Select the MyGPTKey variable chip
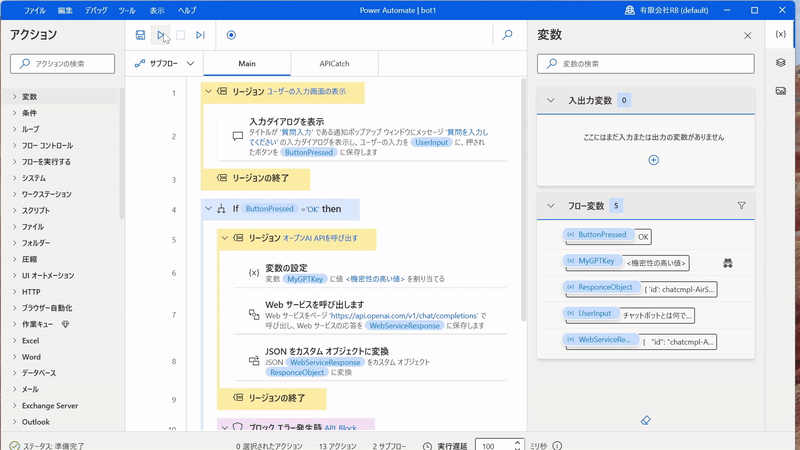The height and width of the screenshot is (450, 800). (x=593, y=261)
